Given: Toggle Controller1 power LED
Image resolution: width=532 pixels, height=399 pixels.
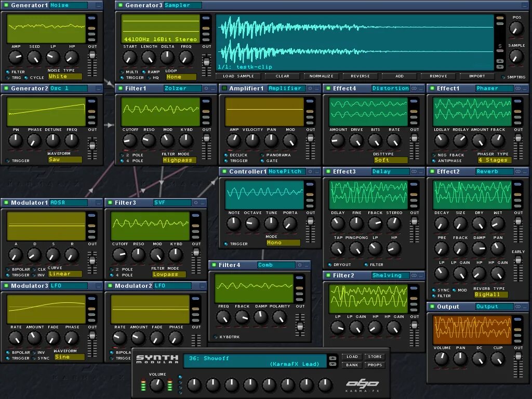Looking at the screenshot, I should coord(224,171).
